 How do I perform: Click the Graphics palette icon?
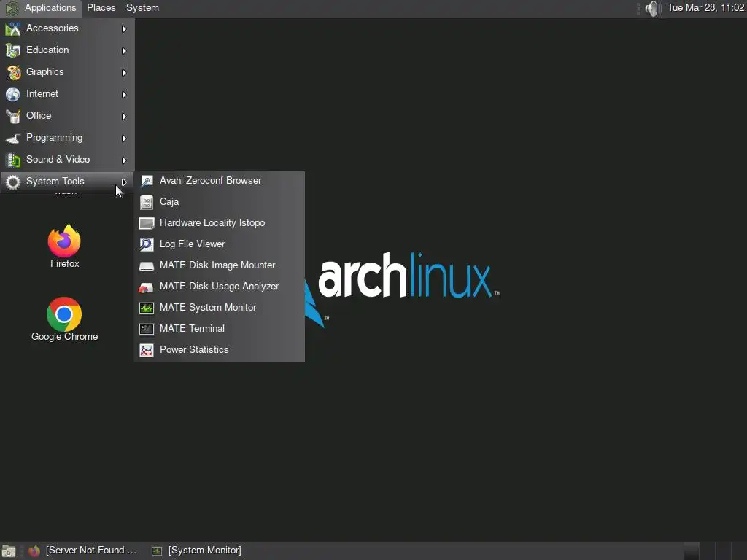coord(13,72)
